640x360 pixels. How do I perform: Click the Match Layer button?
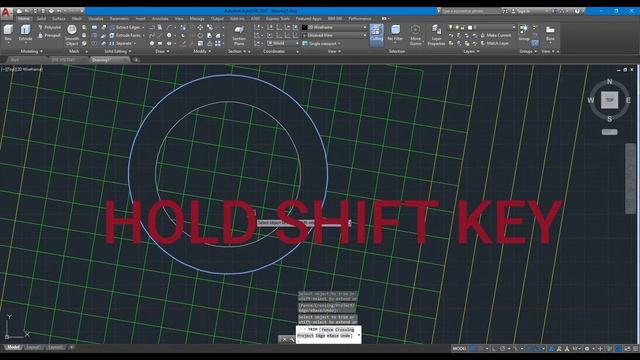coord(495,43)
